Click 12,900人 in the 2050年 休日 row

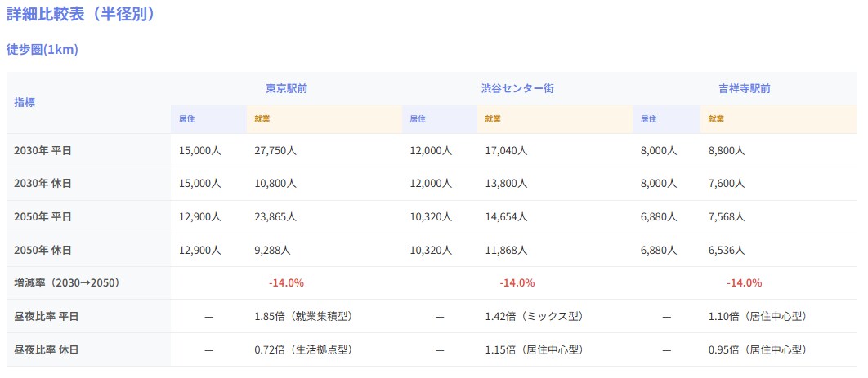[x=200, y=250]
